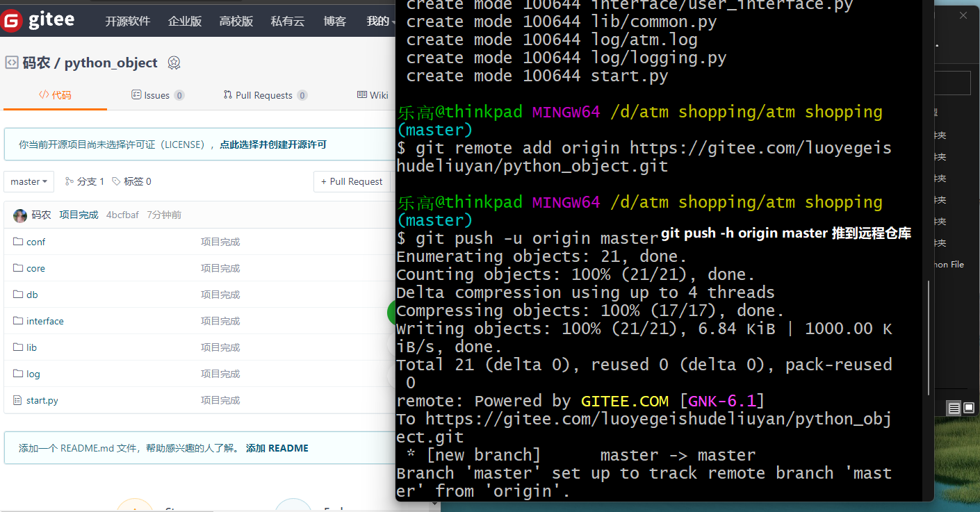Open 私有云 in the Gitee navbar
The height and width of the screenshot is (512, 980).
pos(288,21)
